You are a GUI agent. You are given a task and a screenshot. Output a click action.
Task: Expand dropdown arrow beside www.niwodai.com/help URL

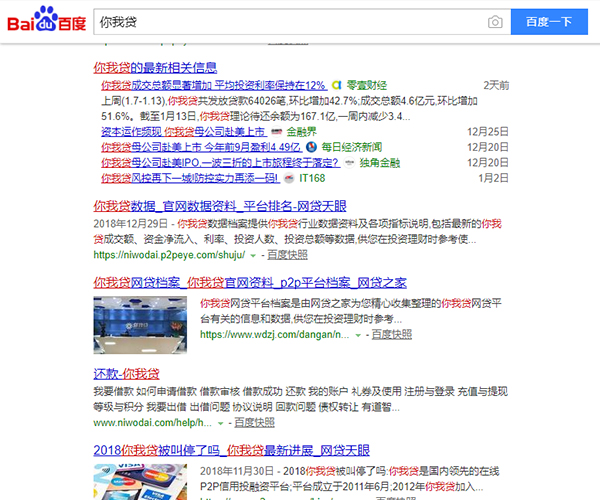coord(220,424)
